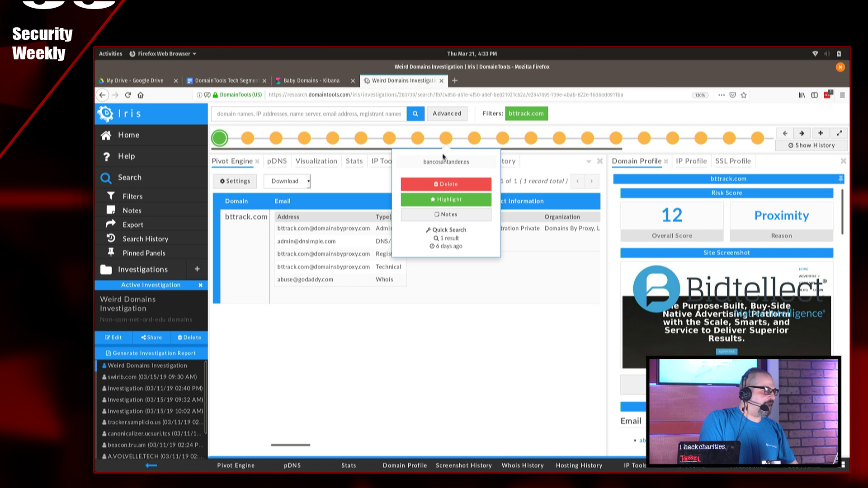Switch to SSL Profile tab
Image resolution: width=868 pixels, height=488 pixels.
click(733, 161)
